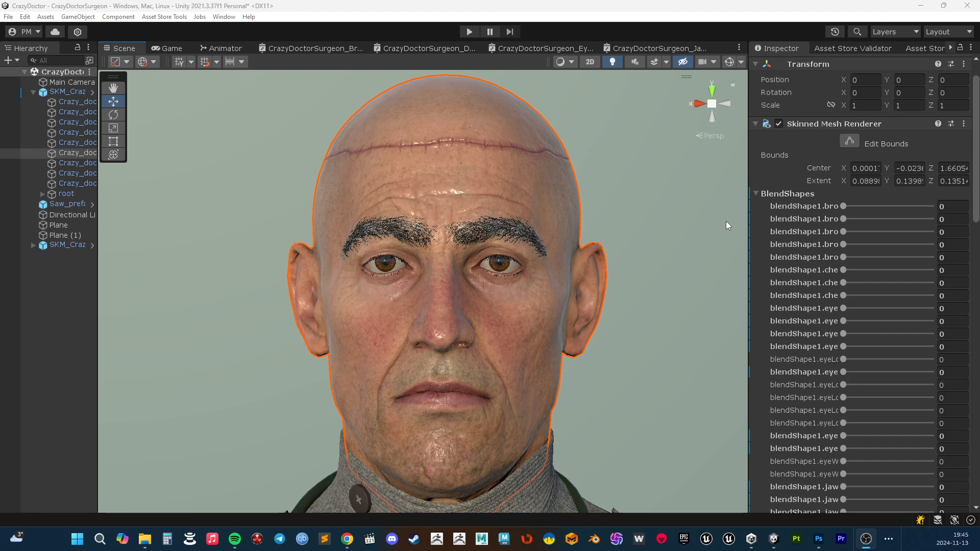Lock the Inspector panel padlock icon
The width and height of the screenshot is (980, 551).
960,47
